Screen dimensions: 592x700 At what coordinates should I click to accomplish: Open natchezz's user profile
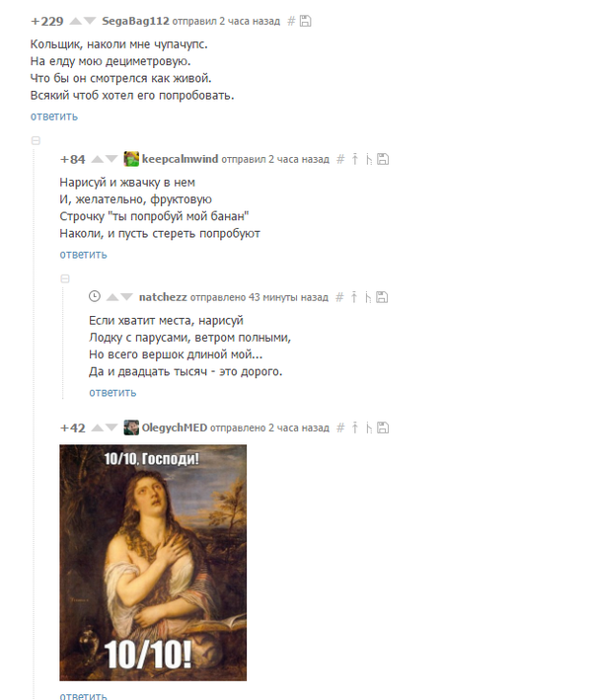pyautogui.click(x=163, y=297)
